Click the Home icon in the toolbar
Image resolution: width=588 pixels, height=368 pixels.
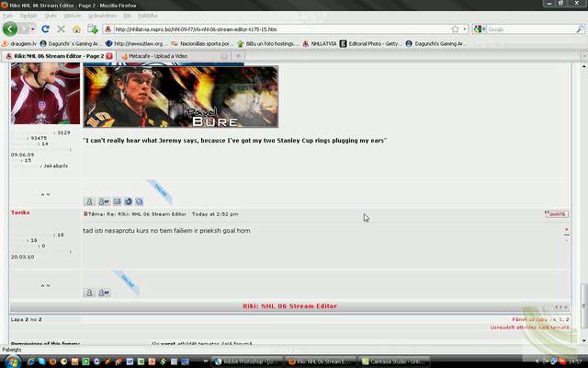pyautogui.click(x=77, y=29)
